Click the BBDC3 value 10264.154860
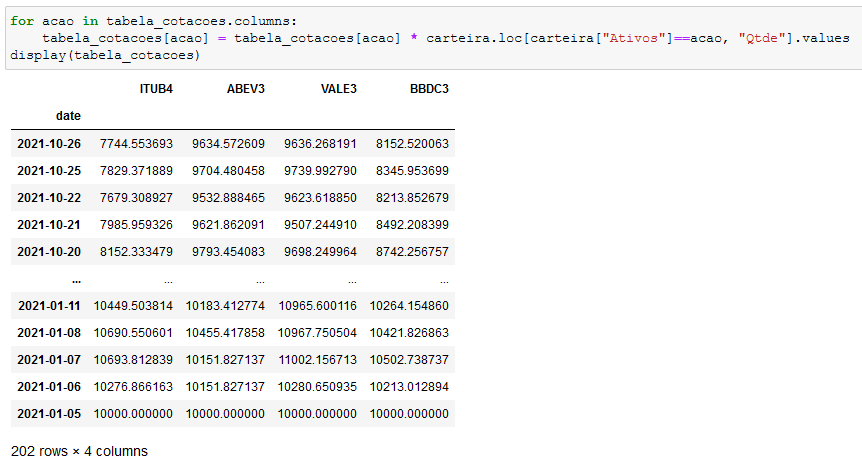The image size is (862, 468). click(x=409, y=306)
